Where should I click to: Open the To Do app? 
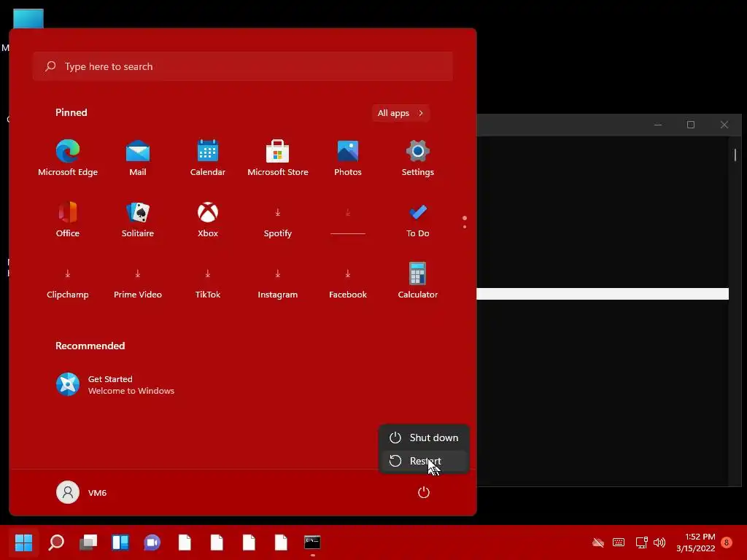[x=418, y=219]
